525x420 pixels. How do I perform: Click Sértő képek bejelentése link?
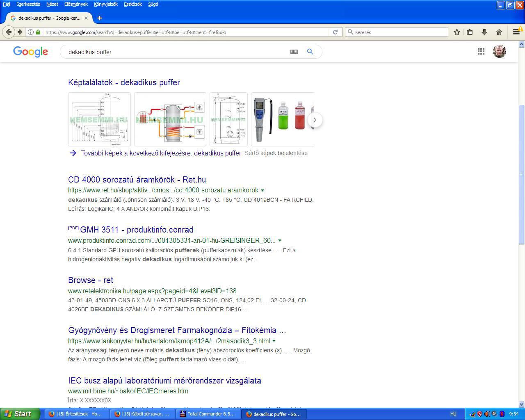coord(276,153)
